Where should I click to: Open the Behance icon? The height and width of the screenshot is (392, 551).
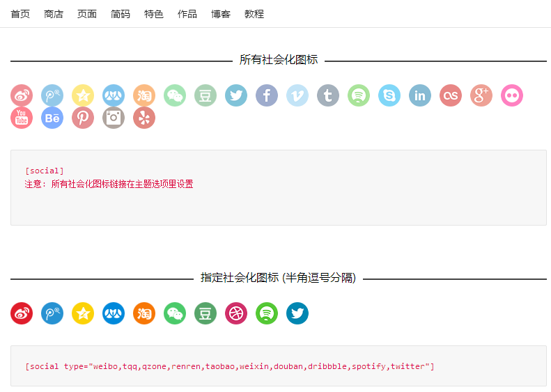(x=52, y=118)
